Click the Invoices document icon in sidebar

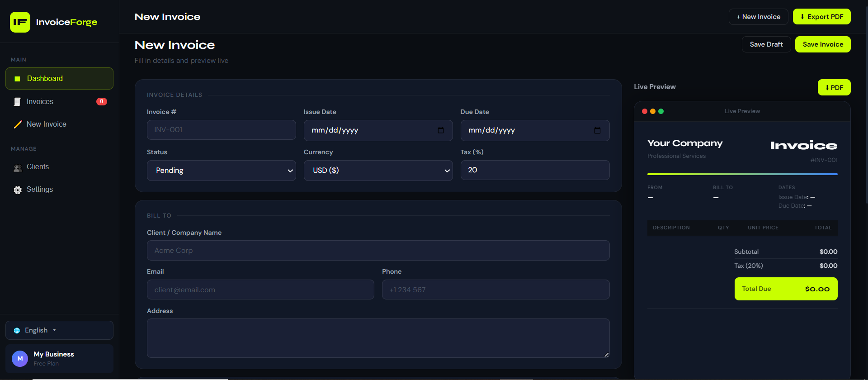click(17, 102)
